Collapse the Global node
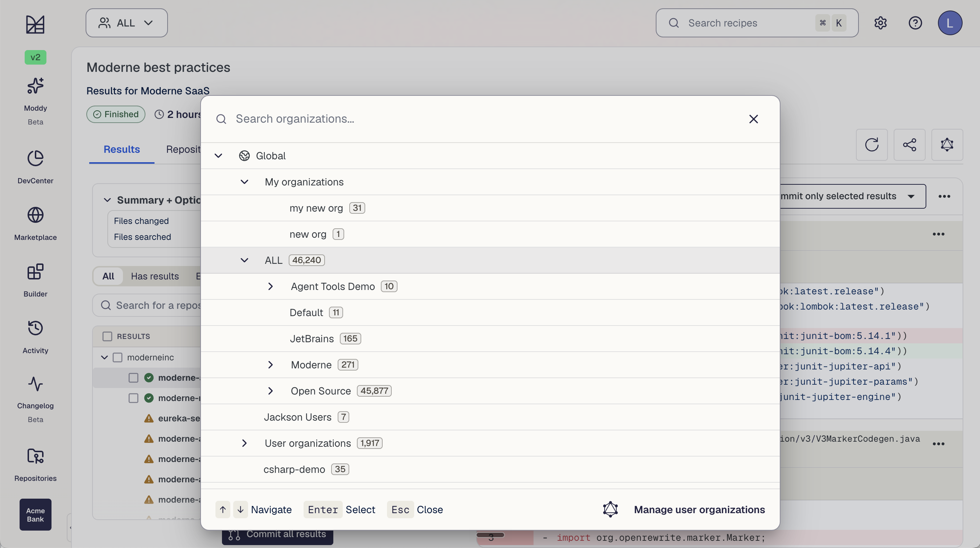Image resolution: width=980 pixels, height=548 pixels. 218,156
